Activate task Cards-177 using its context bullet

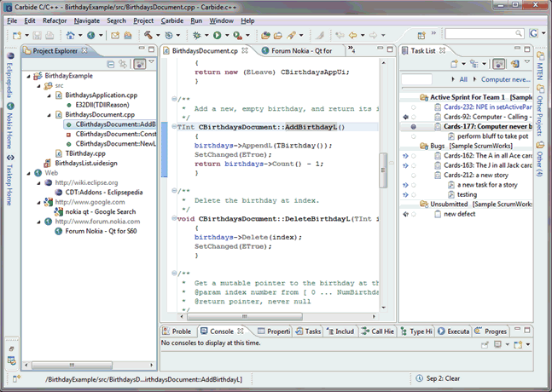click(413, 126)
